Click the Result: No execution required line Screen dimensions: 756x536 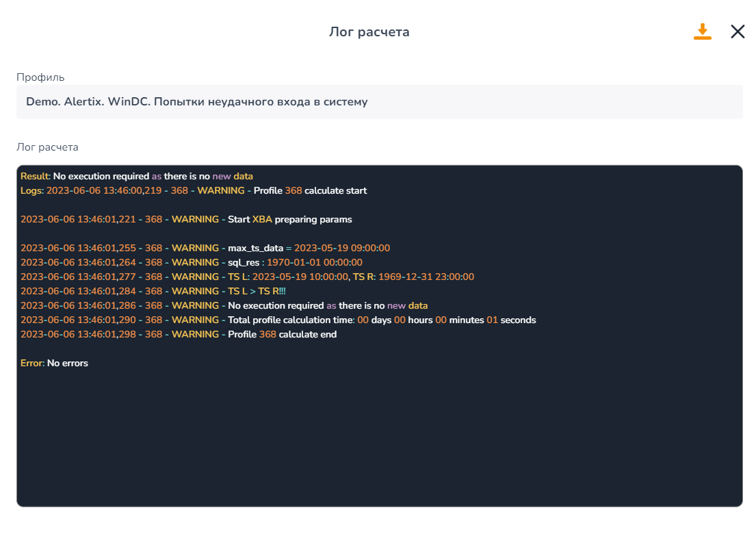pos(137,176)
